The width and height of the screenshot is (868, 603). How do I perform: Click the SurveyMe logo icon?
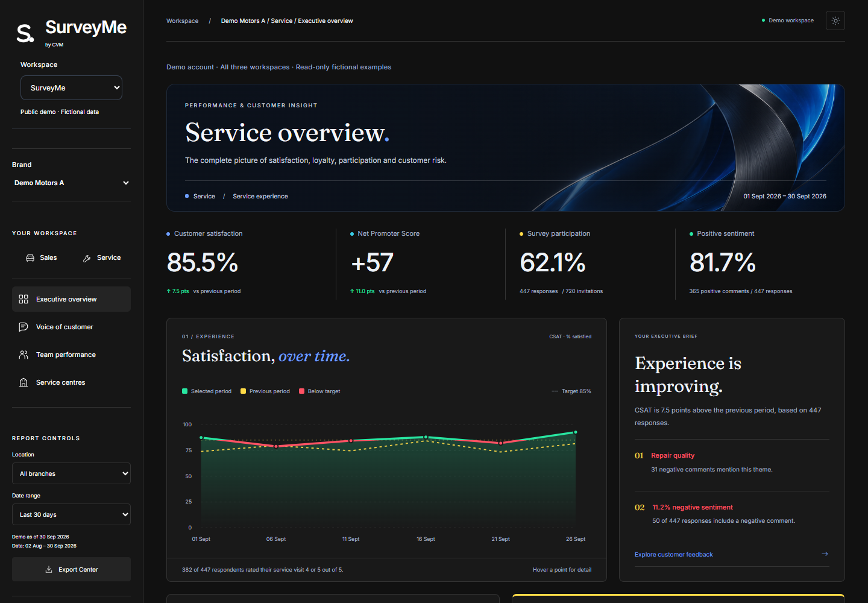tap(25, 33)
